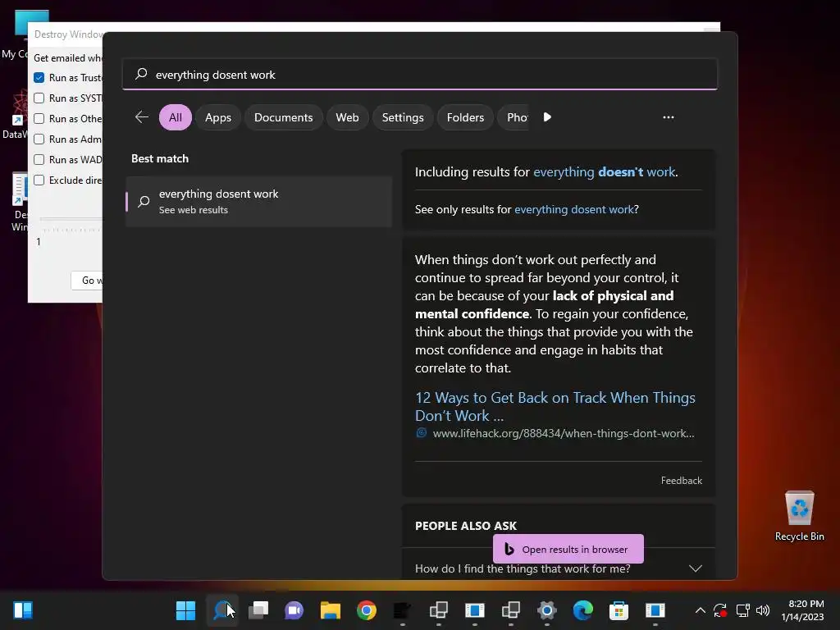Go back with the search panel arrow

(142, 117)
